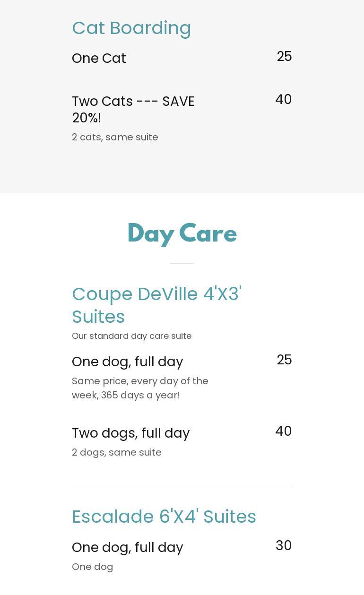Select Two dogs, full day item
Screen dimensions: 364x595
click(x=130, y=433)
